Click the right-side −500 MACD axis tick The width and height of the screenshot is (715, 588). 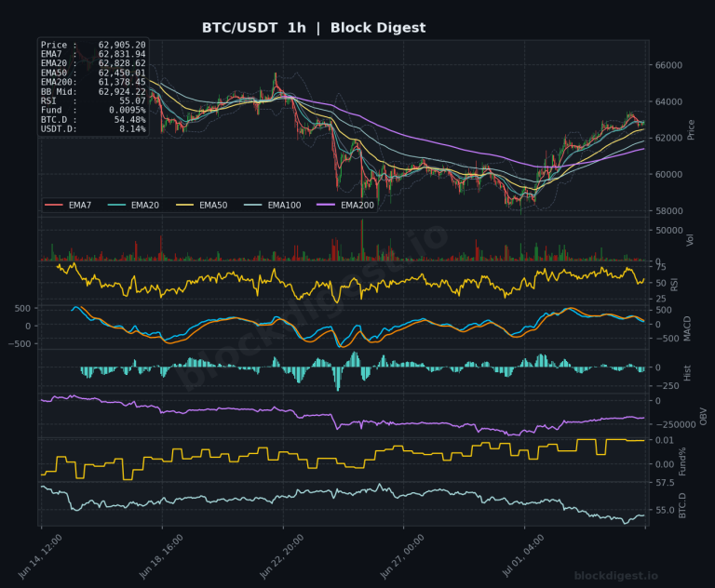click(668, 339)
